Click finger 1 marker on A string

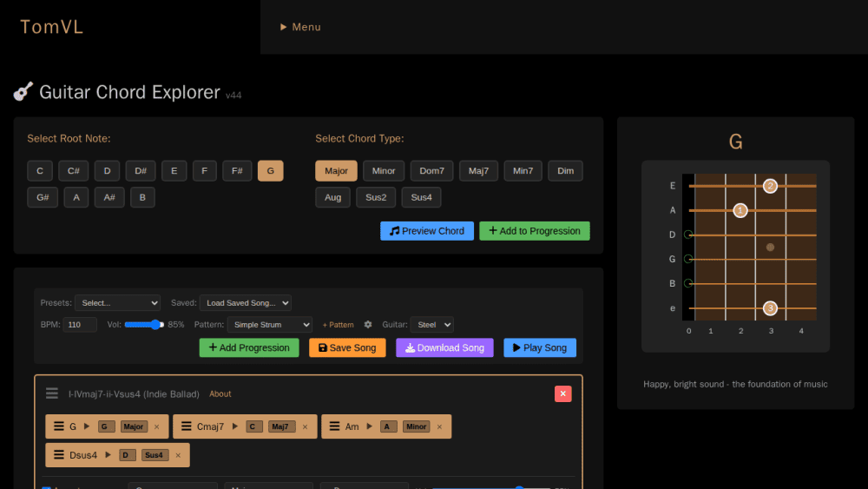[x=740, y=210]
